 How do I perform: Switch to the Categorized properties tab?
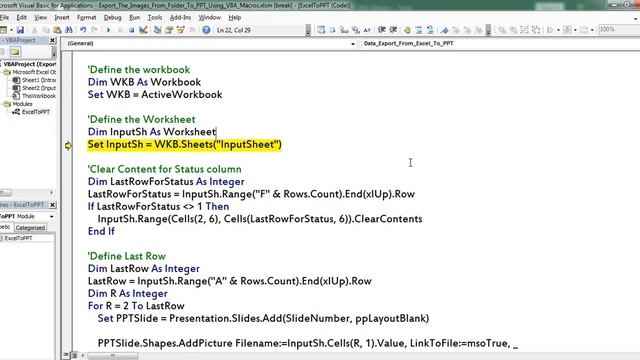click(x=30, y=228)
